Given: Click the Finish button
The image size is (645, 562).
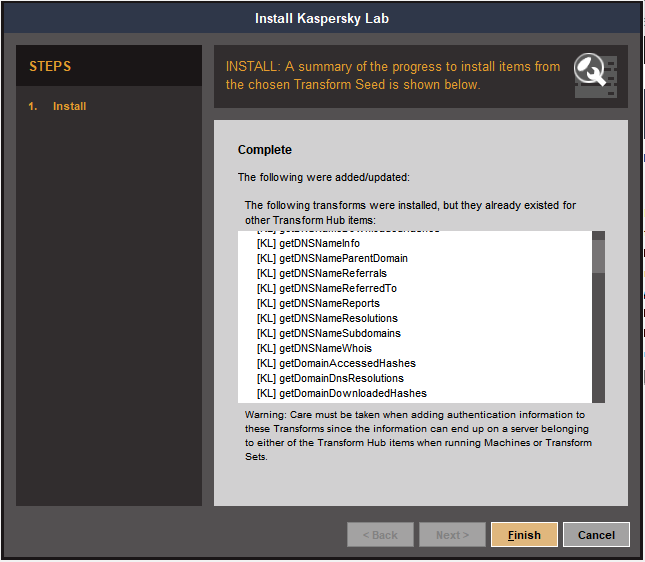Looking at the screenshot, I should (524, 534).
